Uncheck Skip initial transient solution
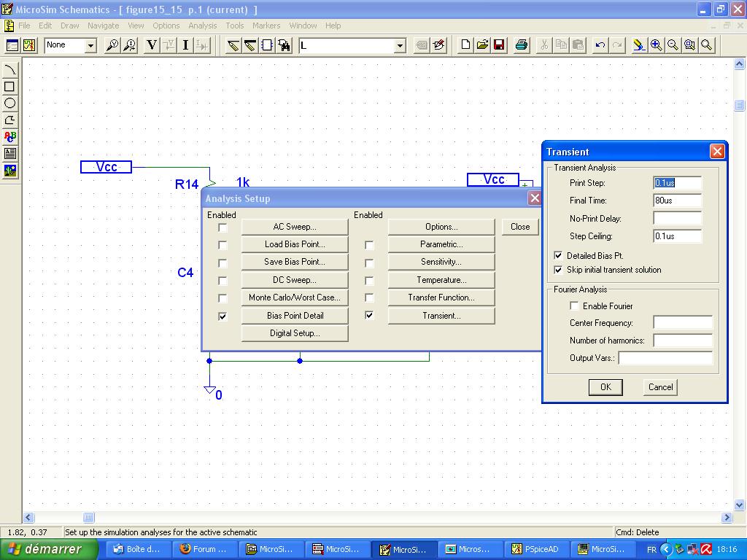Viewport: 747px width, 560px height. (x=558, y=270)
